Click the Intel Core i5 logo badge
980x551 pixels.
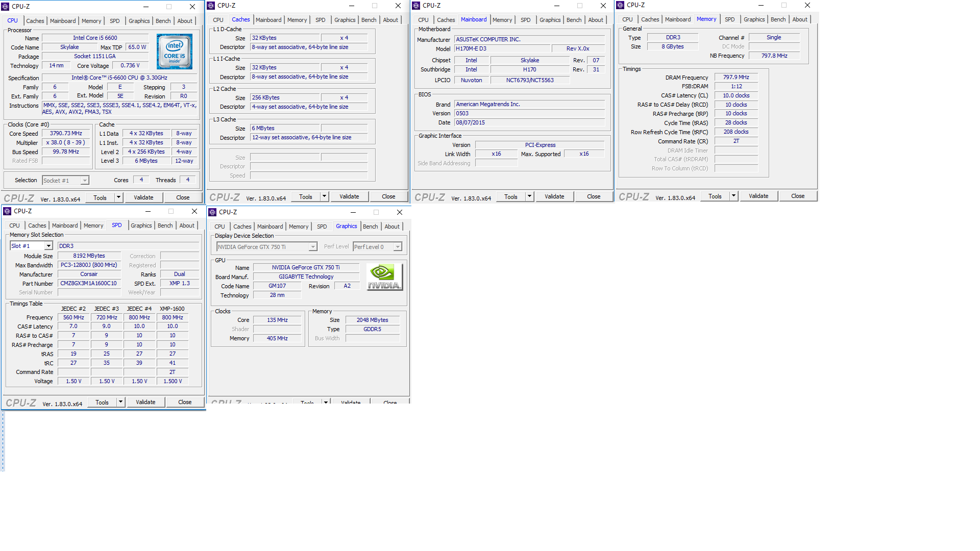coord(175,52)
